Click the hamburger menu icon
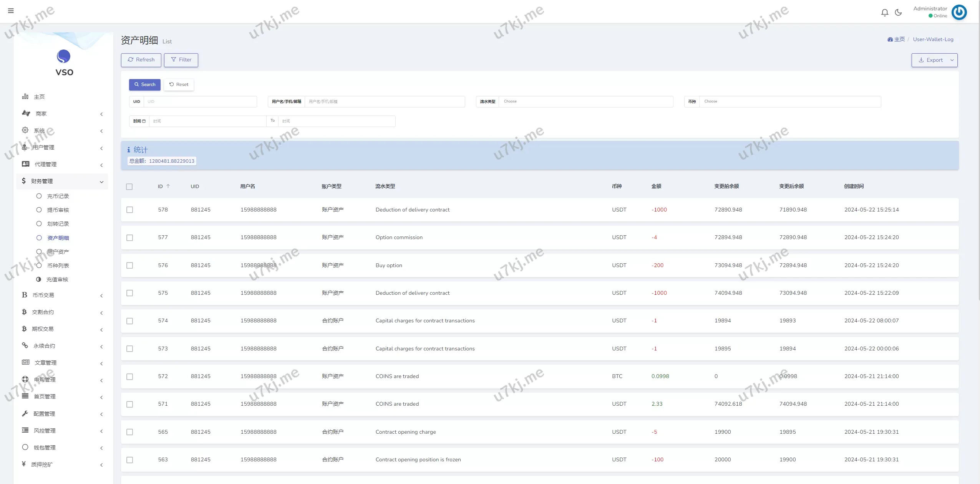 tap(11, 11)
